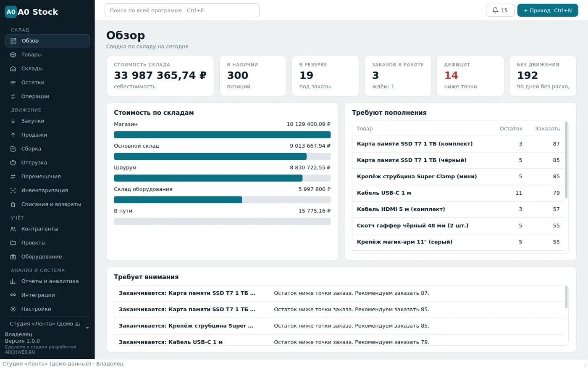Select row Скотч гаффер чёрный 48 мм
Image resolution: width=588 pixels, height=368 pixels.
(x=459, y=226)
